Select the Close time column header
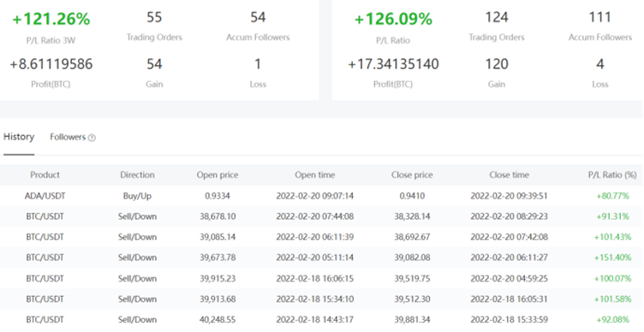The image size is (644, 332). (x=509, y=175)
